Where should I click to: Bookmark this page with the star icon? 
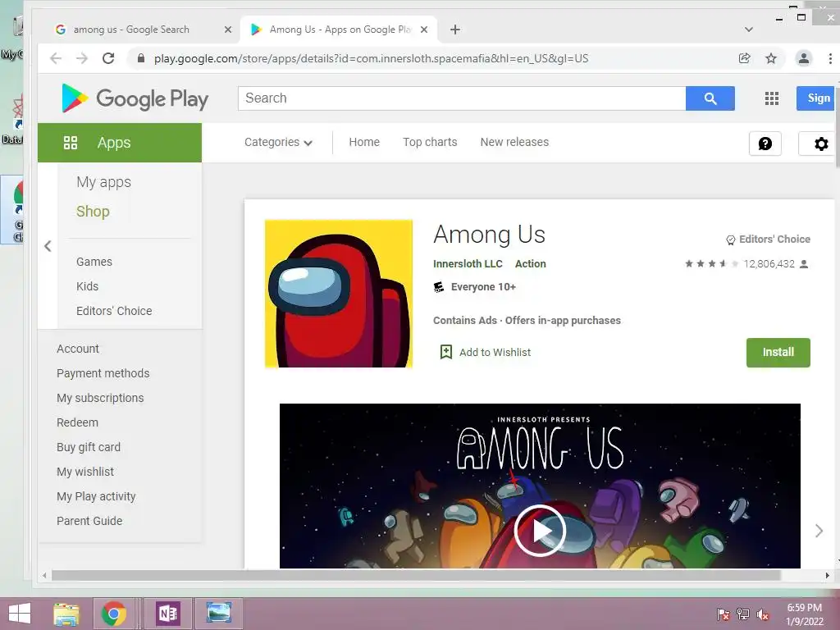[771, 58]
